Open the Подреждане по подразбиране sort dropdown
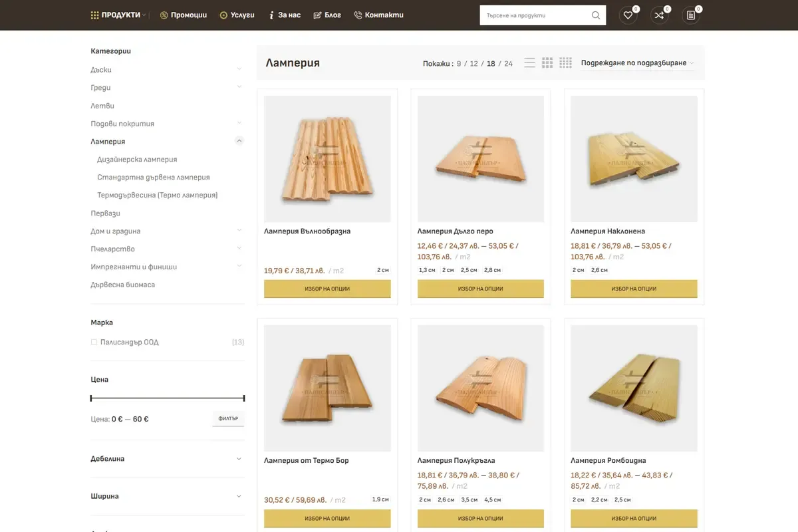 pos(637,63)
